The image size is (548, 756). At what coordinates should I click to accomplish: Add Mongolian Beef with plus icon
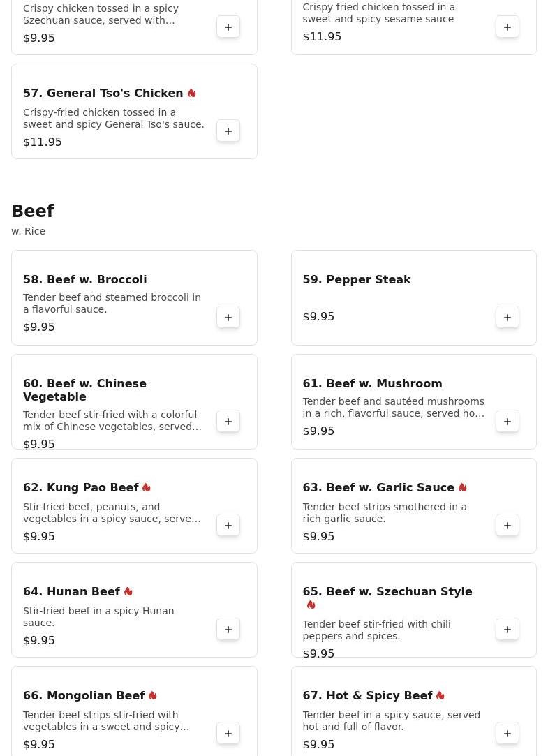tap(228, 734)
